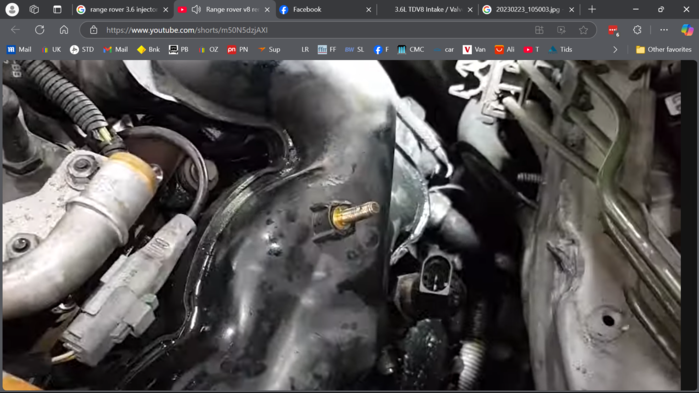This screenshot has height=393, width=699.
Task: Restore down the browser window
Action: 661,9
